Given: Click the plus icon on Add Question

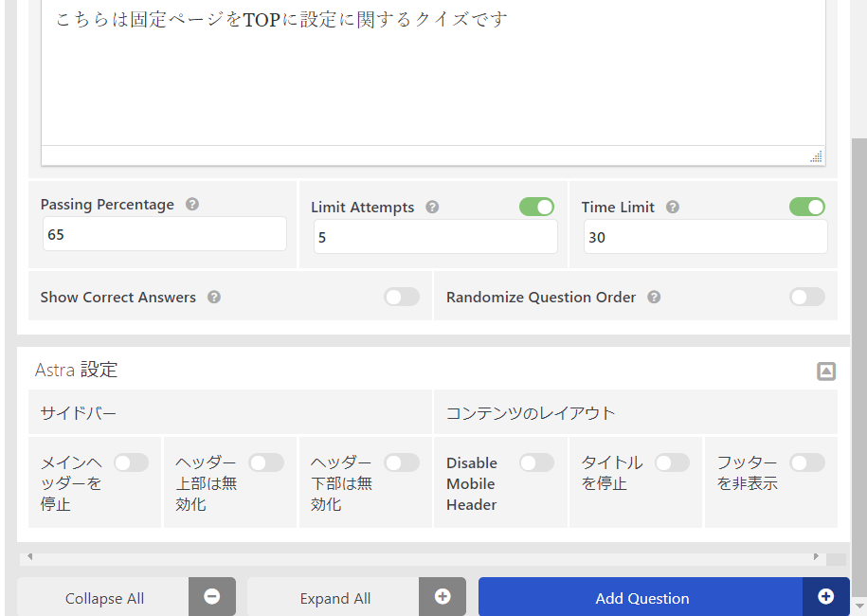Looking at the screenshot, I should pyautogui.click(x=825, y=597).
